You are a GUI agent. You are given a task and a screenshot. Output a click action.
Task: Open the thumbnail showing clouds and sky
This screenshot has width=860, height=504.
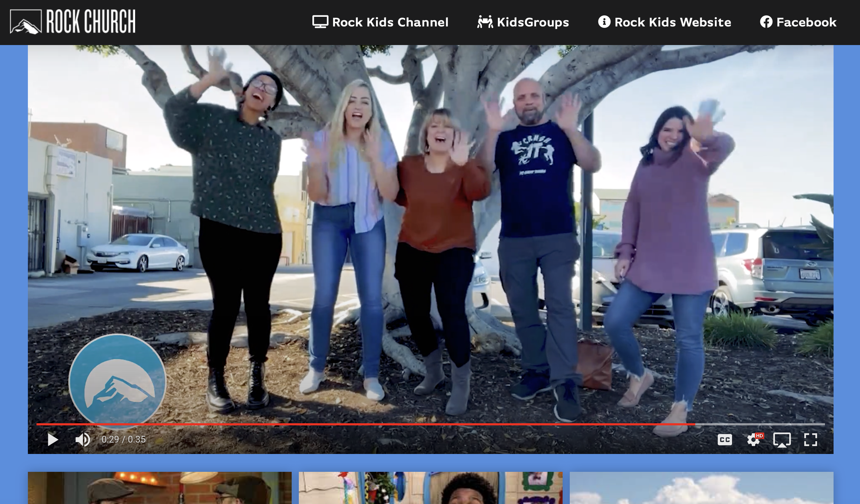click(x=701, y=488)
